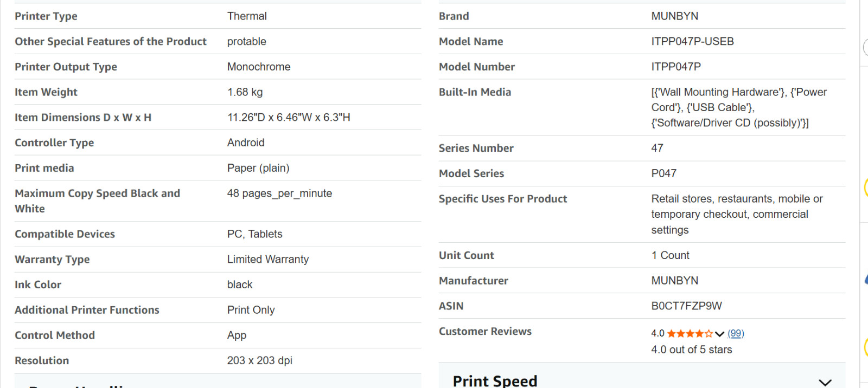The image size is (868, 388).
Task: Click the Item Weight value 1.68 kg
Action: 245,92
